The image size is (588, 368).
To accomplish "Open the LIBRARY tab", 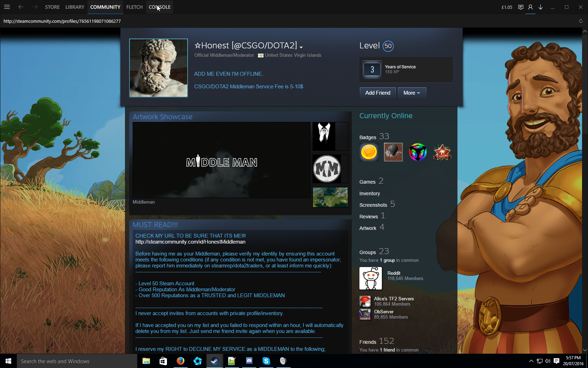I will coord(75,7).
